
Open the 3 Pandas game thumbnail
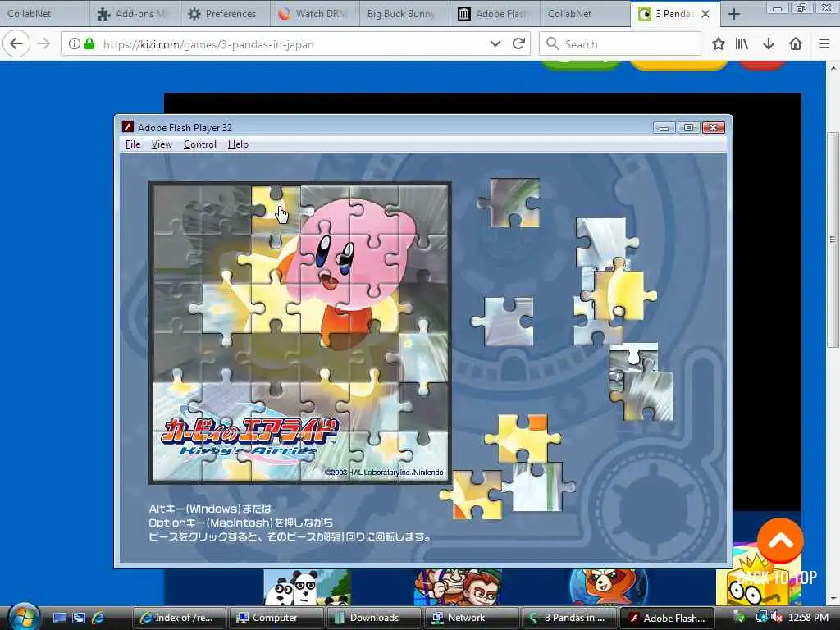tap(307, 587)
